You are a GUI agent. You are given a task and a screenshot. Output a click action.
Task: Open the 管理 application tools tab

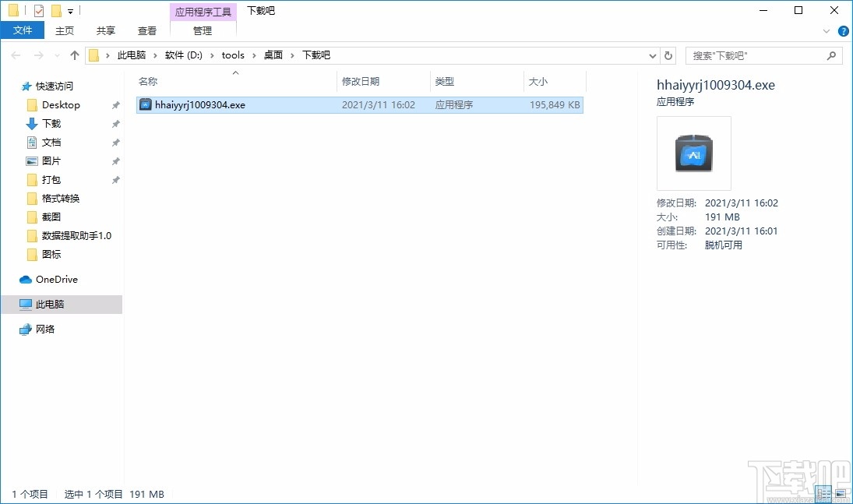coord(203,31)
